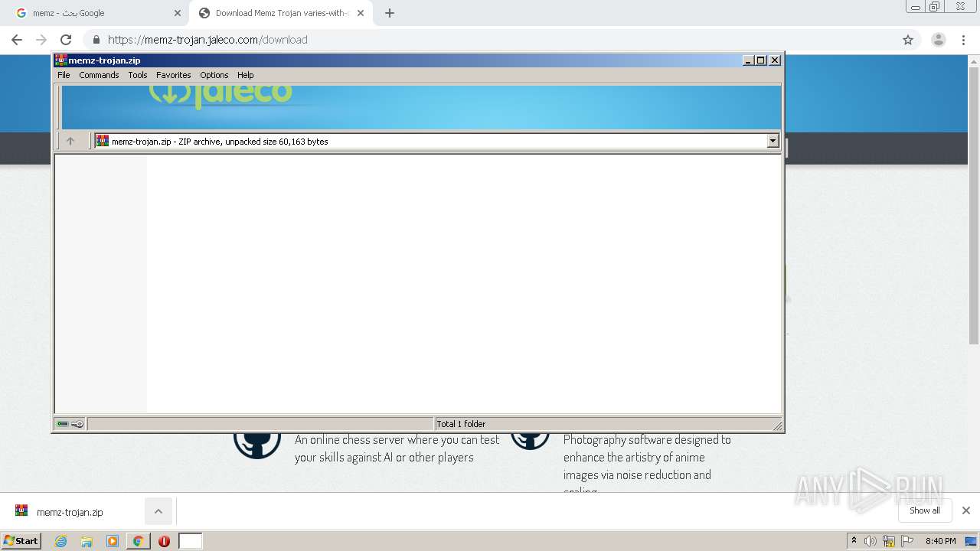Launch Internet Explorer from taskbar
The height and width of the screenshot is (551, 980).
click(61, 541)
